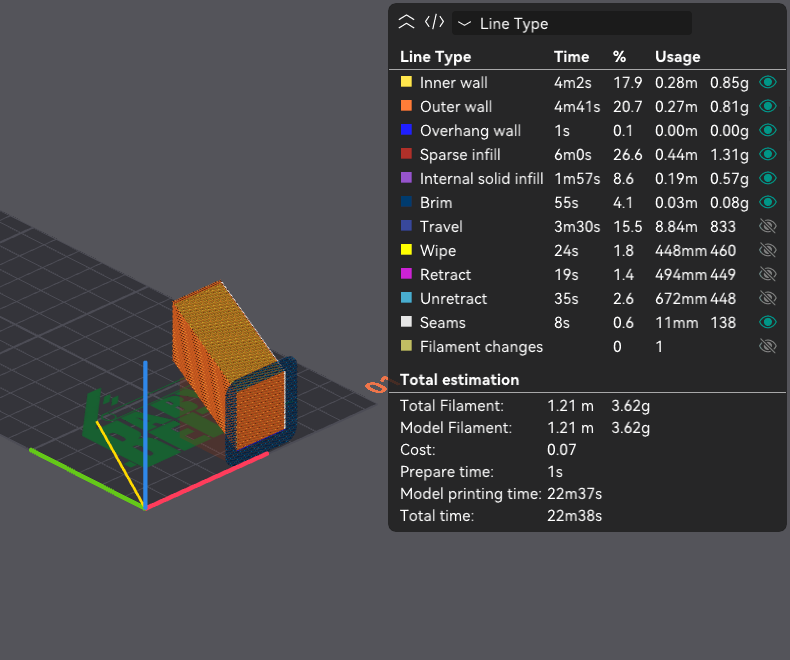The height and width of the screenshot is (660, 790).
Task: Select the Internal solid infill label
Action: point(481,179)
